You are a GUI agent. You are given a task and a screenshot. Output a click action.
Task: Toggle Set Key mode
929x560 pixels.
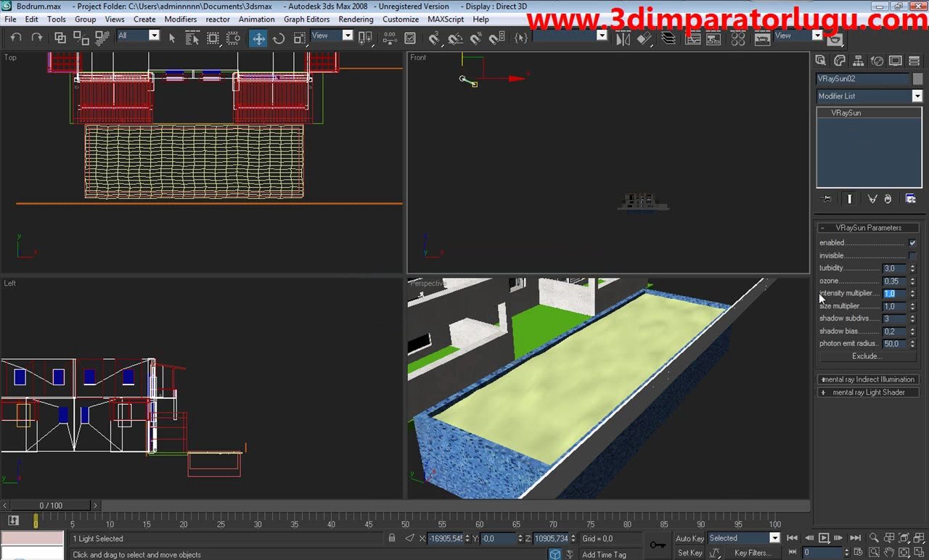(x=689, y=553)
